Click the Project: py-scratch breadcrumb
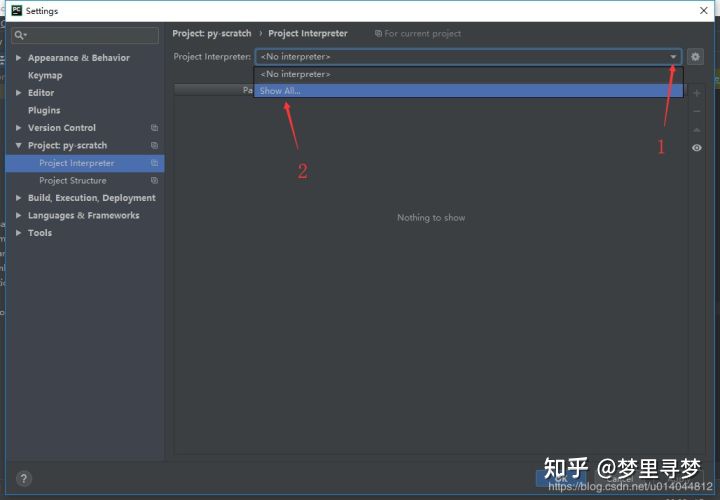This screenshot has width=720, height=500. (x=212, y=34)
